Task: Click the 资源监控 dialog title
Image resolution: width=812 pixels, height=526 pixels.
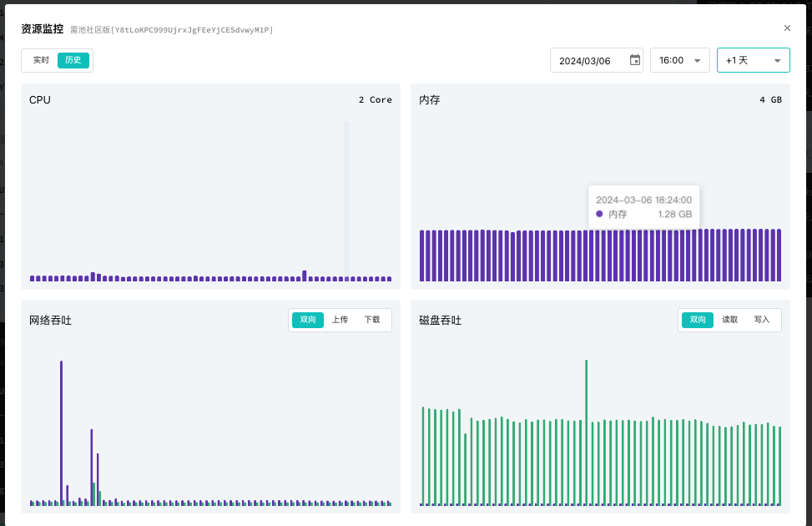Action: tap(42, 29)
